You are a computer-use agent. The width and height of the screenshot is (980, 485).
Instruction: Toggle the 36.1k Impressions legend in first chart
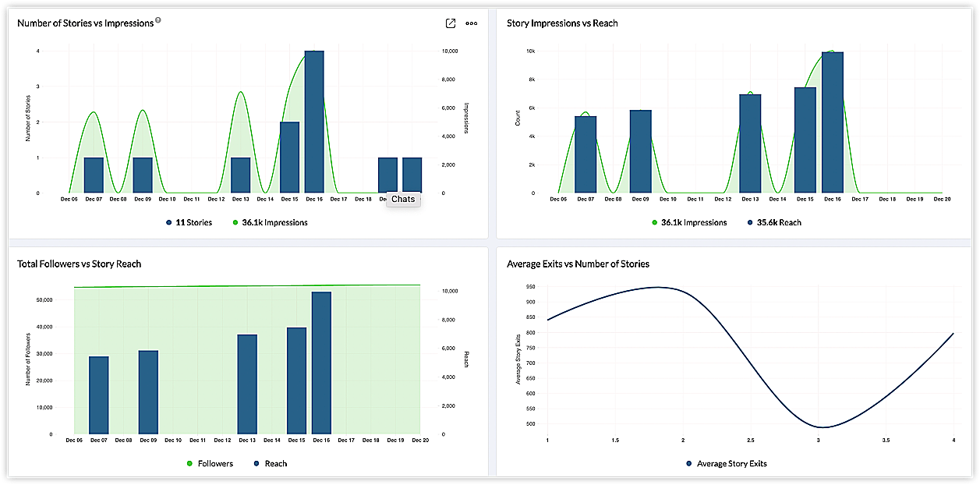271,222
